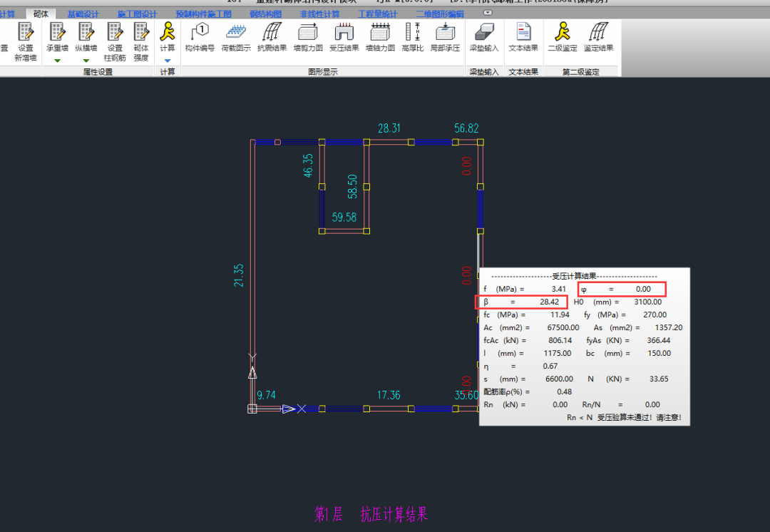
Task: Click the η value 0.67
Action: pos(550,366)
